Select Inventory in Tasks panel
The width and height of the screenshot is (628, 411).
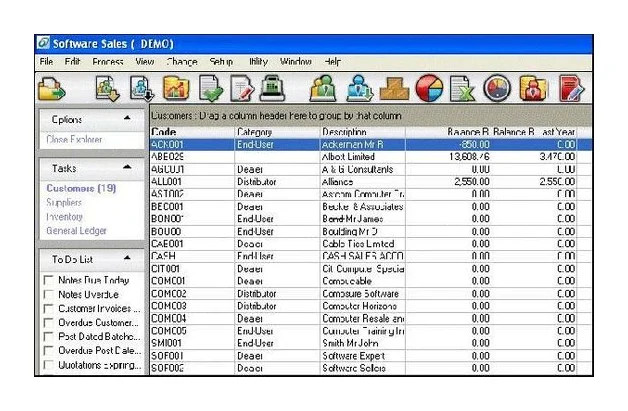click(x=64, y=217)
